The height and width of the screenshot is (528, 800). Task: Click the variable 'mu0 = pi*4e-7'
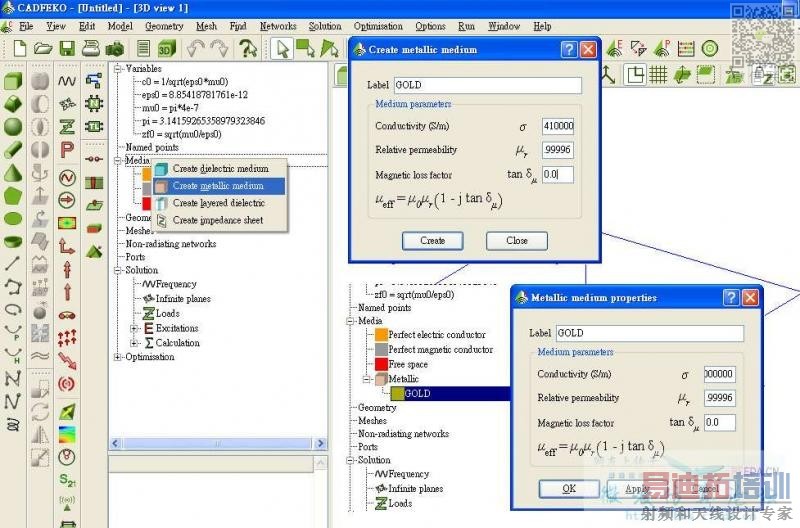[x=170, y=108]
